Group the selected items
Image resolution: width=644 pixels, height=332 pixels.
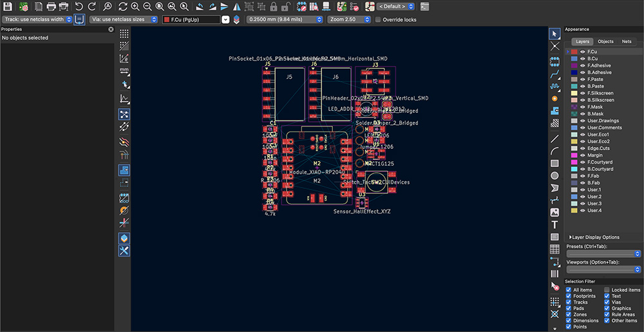point(249,6)
